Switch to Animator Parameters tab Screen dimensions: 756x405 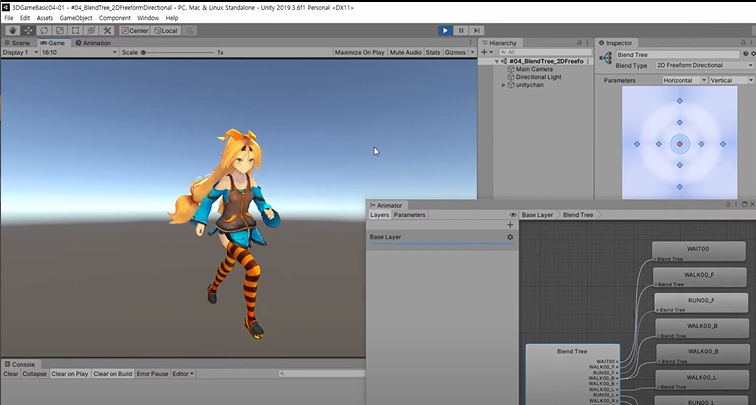[409, 215]
